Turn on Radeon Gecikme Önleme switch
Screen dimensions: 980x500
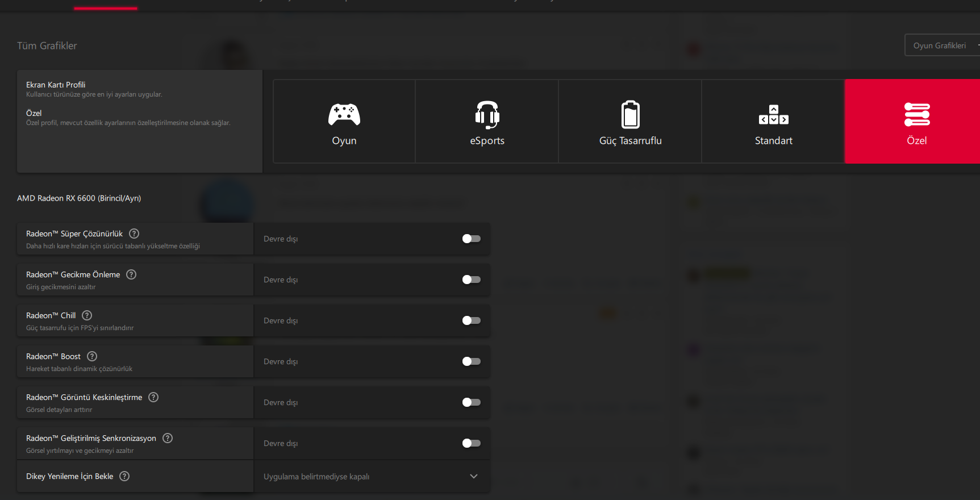tap(472, 280)
